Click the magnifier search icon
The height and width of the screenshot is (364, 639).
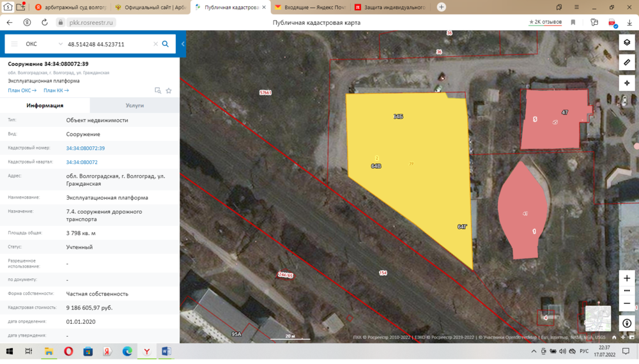166,44
